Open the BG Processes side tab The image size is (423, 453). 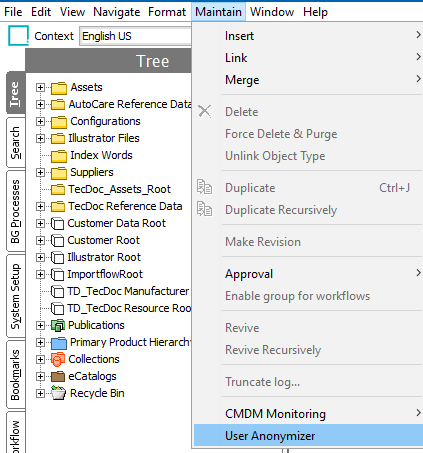click(15, 211)
